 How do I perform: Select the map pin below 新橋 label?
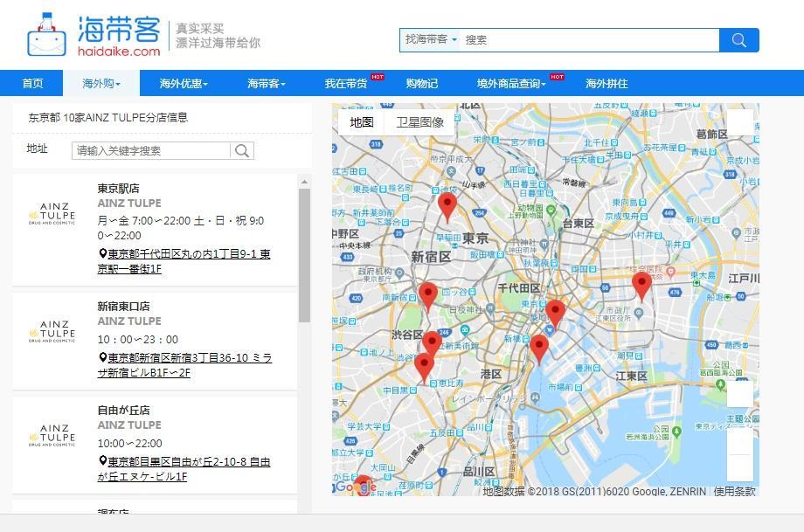tap(539, 349)
